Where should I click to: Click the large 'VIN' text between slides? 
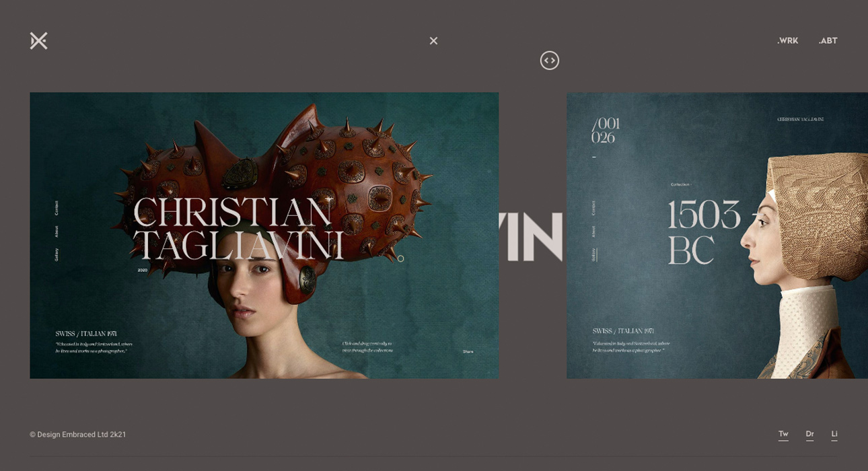click(x=532, y=237)
